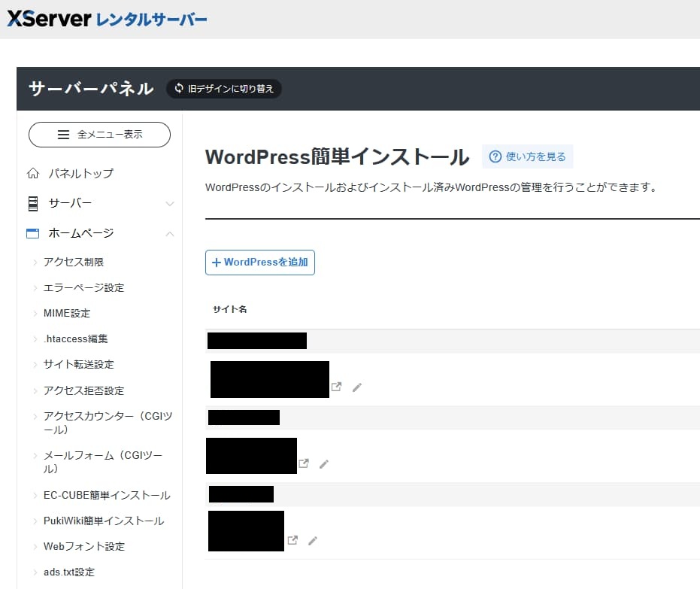Expand the サーバー menu chevron
Image resolution: width=700 pixels, height=589 pixels.
(170, 204)
